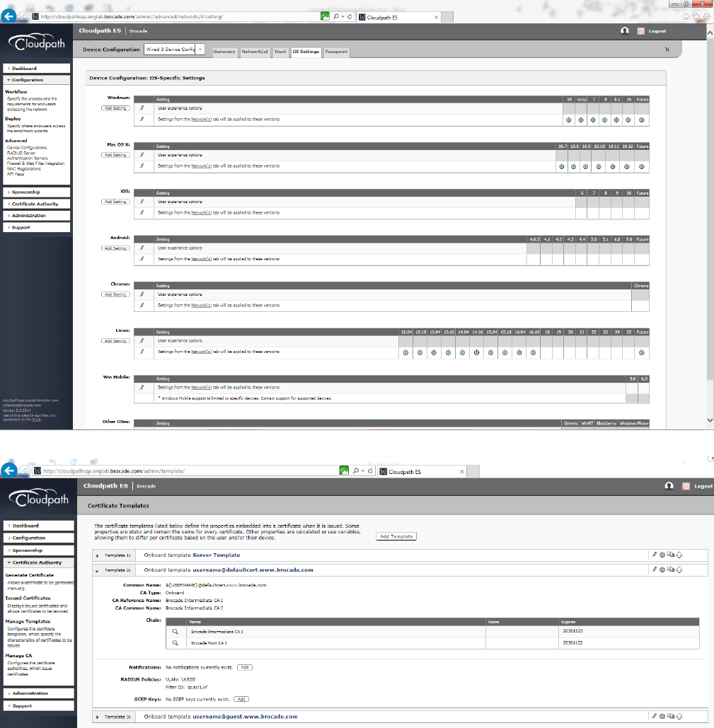Select OS Settings tab

coord(306,52)
